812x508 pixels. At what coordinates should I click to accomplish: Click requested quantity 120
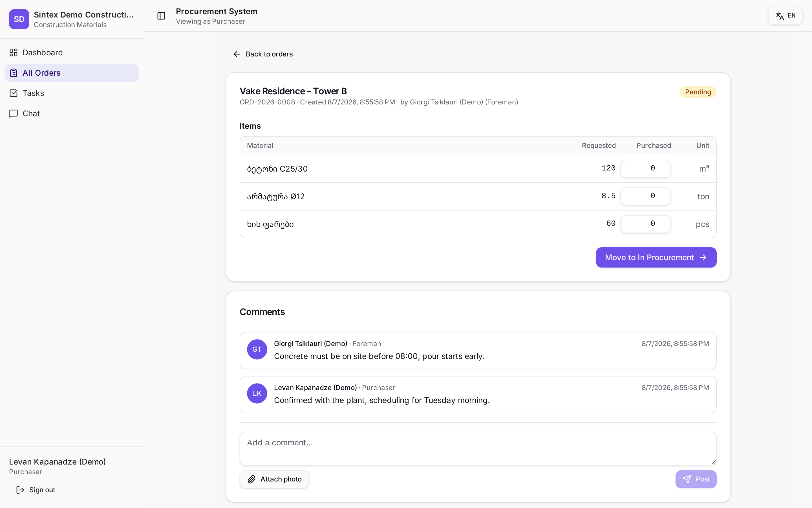pyautogui.click(x=608, y=168)
